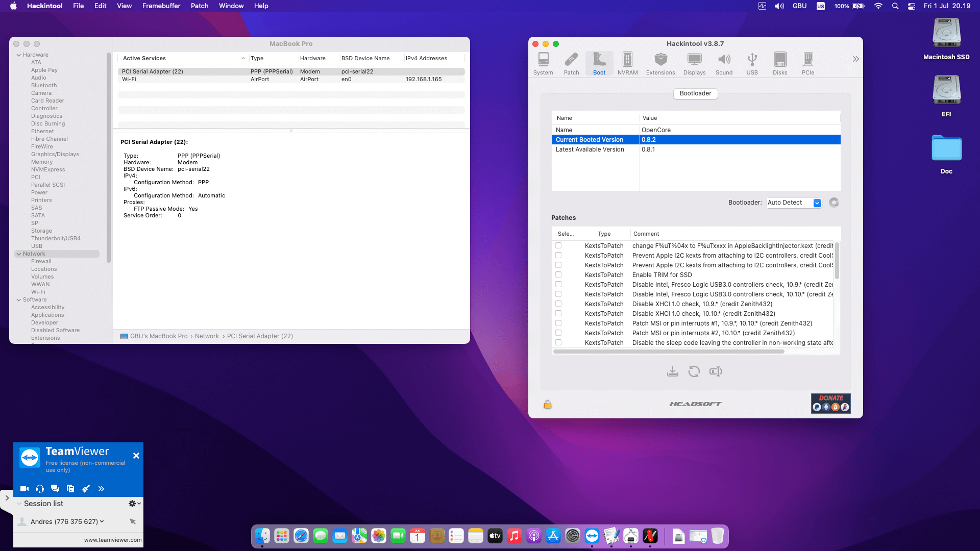
Task: Open the NVRAM toolbar icon
Action: click(627, 64)
